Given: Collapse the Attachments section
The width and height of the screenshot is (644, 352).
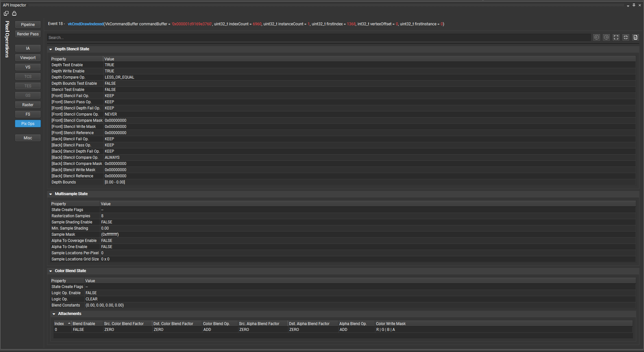Looking at the screenshot, I should coord(54,313).
